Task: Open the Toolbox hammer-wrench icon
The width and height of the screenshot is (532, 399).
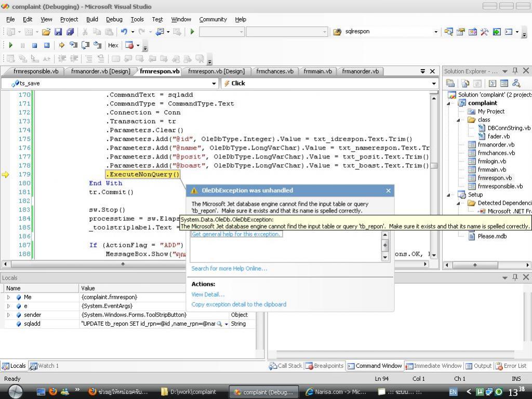Action: pos(484,32)
